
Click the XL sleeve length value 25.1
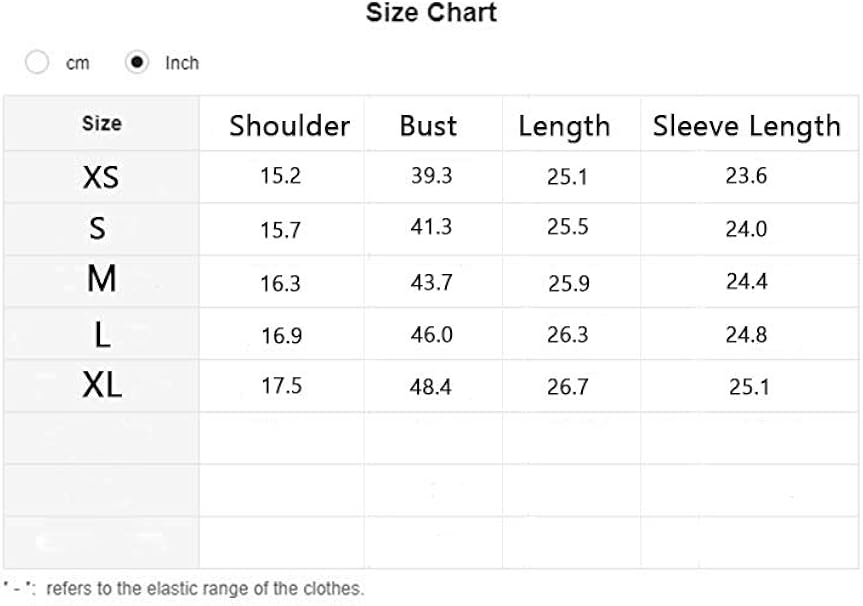[x=748, y=386]
